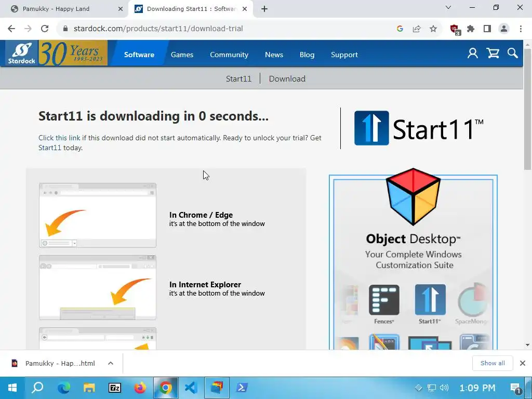Reload the page with refresh icon
This screenshot has width=532, height=399.
point(45,29)
